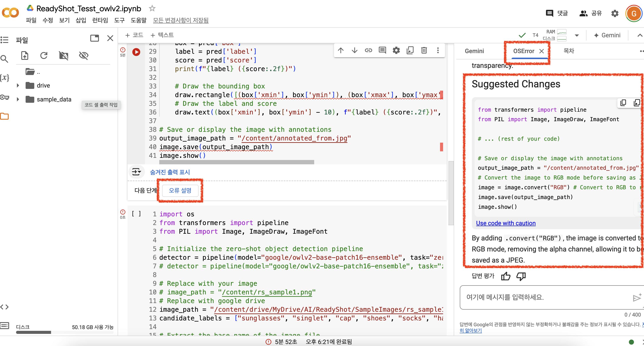This screenshot has height=346, width=644.
Task: Refresh the file browser
Action: pos(44,55)
